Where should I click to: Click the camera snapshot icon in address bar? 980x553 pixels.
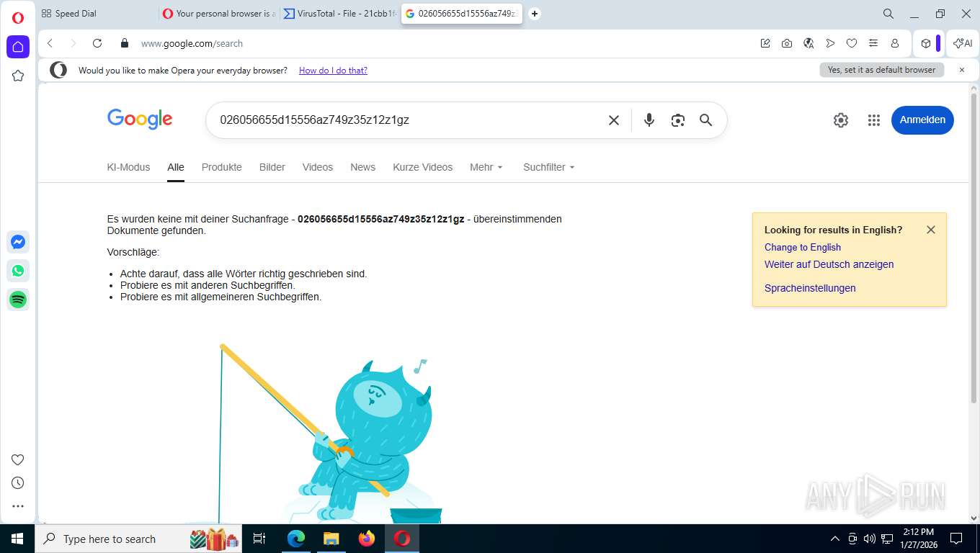787,43
